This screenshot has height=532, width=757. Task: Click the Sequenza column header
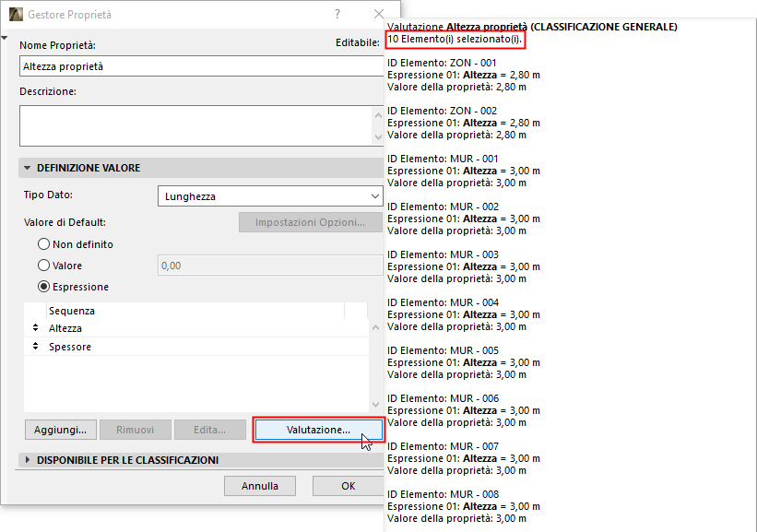pos(195,311)
